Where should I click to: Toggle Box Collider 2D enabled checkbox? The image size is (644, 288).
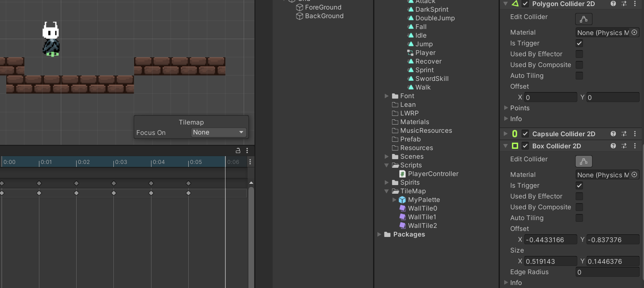click(525, 146)
